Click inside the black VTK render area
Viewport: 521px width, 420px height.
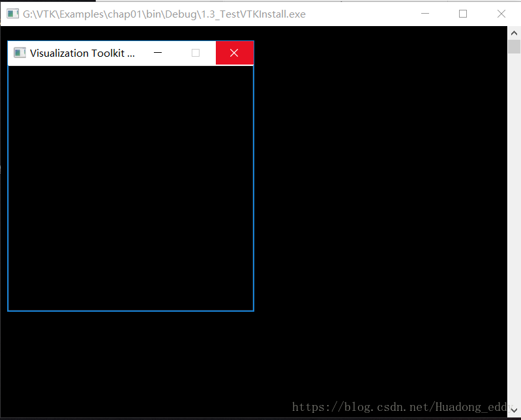[130, 188]
